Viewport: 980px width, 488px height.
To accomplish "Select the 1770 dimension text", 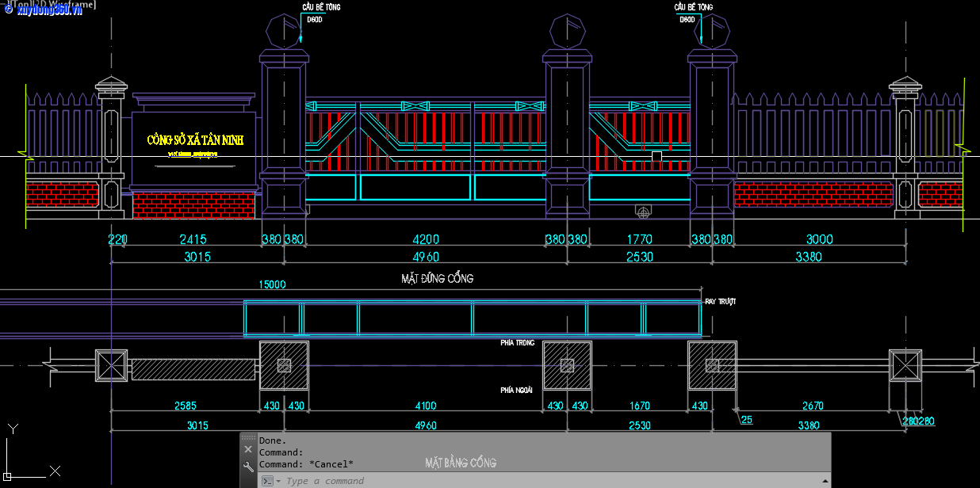I will point(639,239).
